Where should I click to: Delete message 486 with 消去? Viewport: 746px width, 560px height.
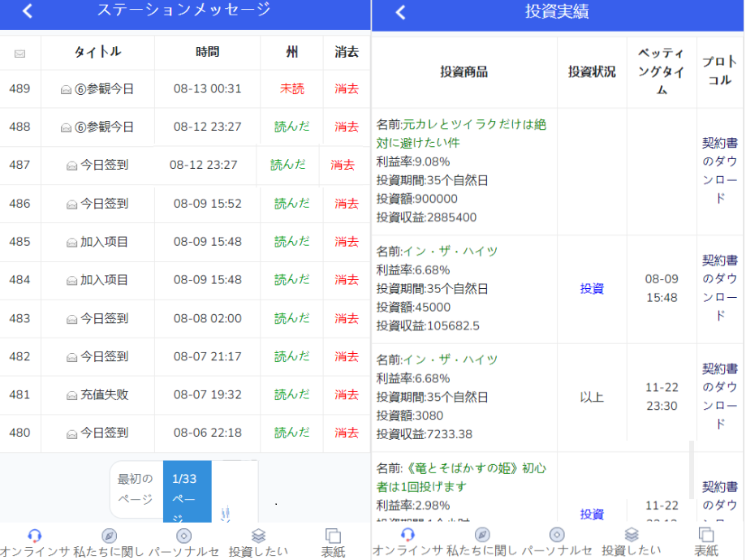(347, 204)
